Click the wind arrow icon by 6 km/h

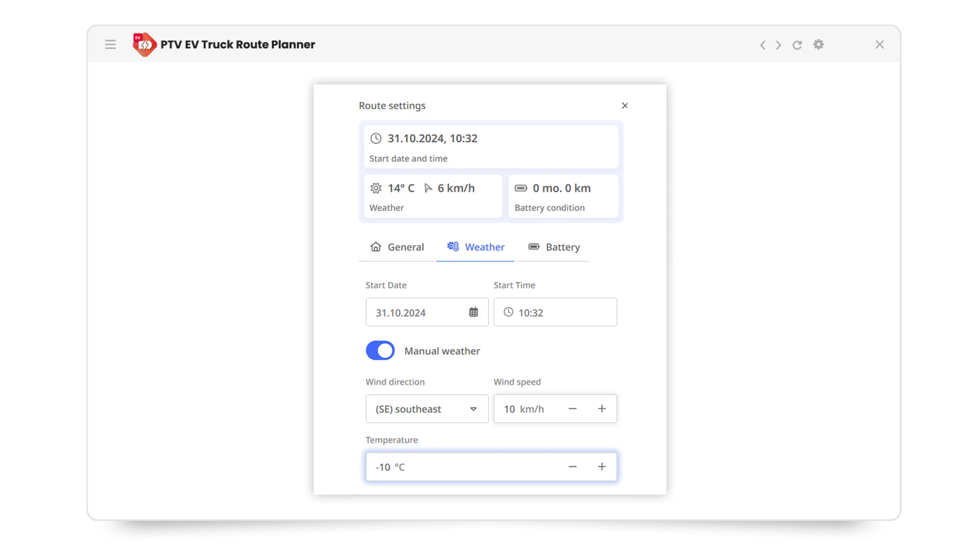click(x=428, y=188)
